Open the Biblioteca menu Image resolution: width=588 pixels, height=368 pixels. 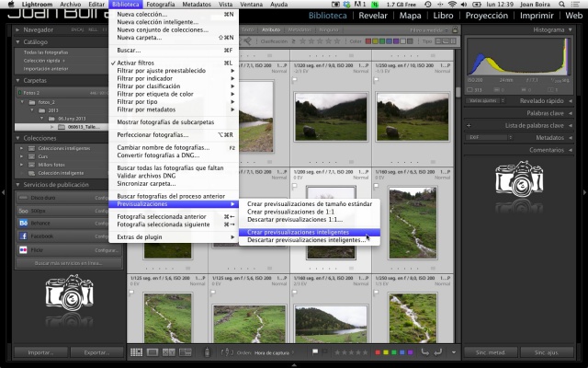pos(125,4)
